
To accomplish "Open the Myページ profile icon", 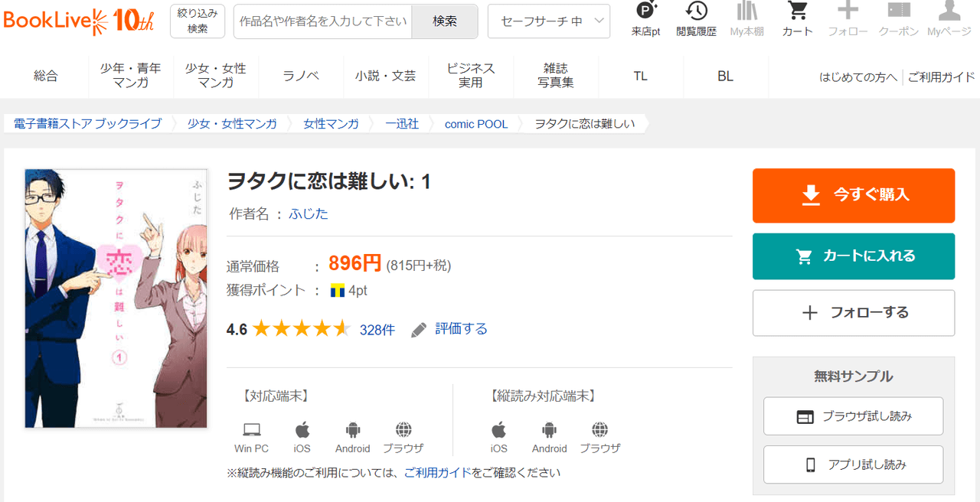I will coord(949,11).
